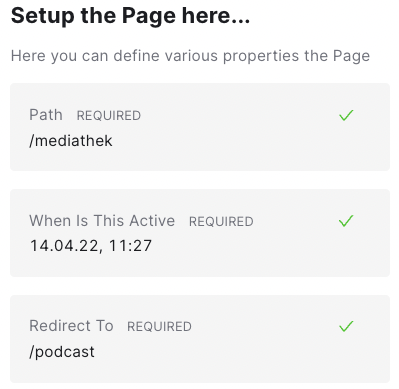Focus the Redirect To property card
The height and width of the screenshot is (389, 399).
pyautogui.click(x=200, y=339)
